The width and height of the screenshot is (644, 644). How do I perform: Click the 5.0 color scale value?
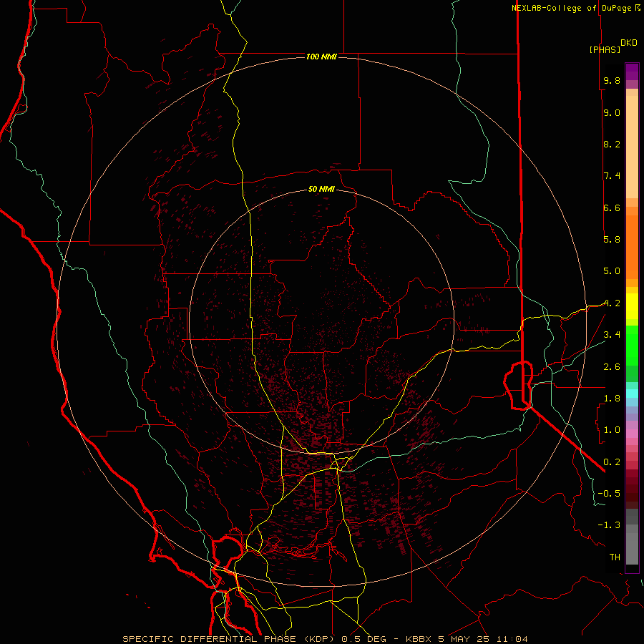[x=612, y=271]
